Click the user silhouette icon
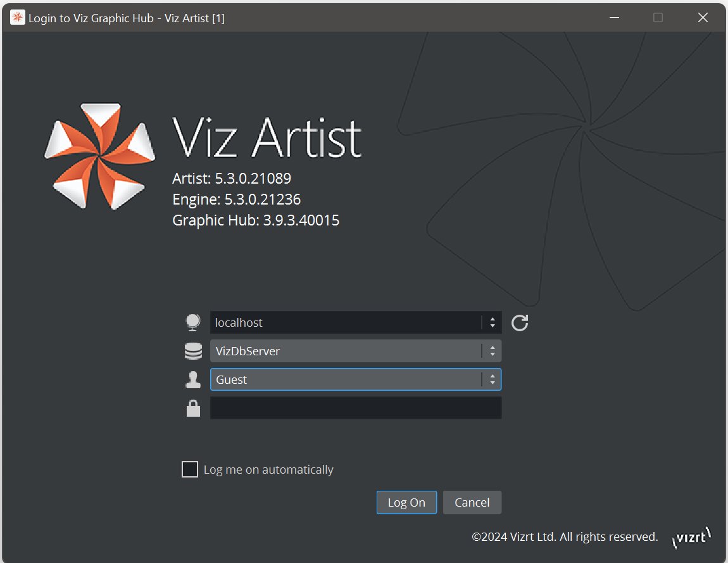 (193, 380)
